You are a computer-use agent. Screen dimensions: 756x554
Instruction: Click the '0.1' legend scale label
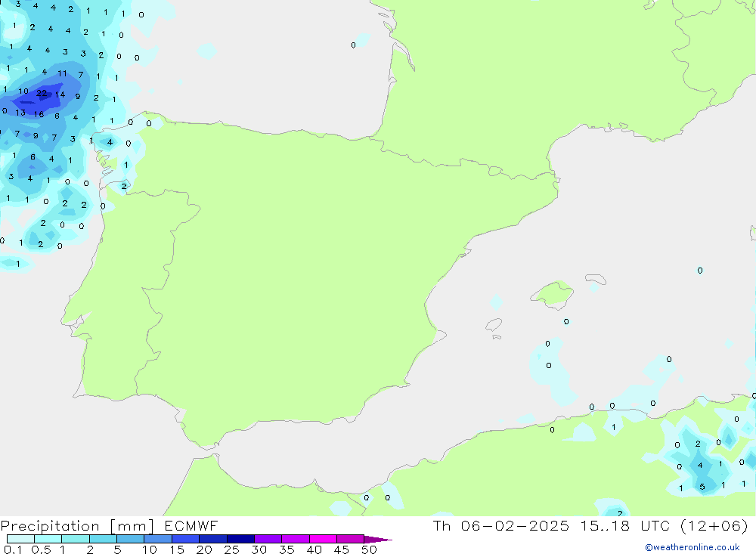pos(13,549)
